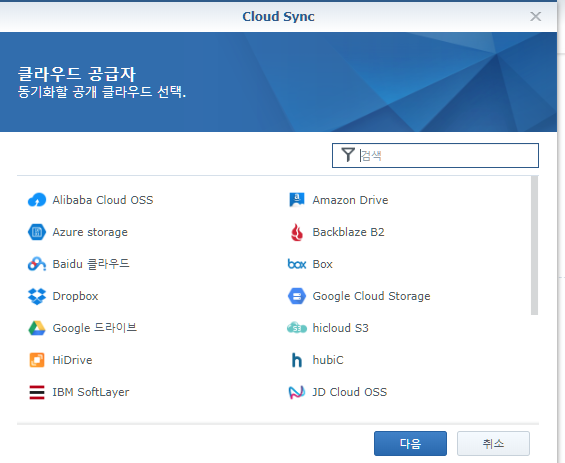565x463 pixels.
Task: Click the 취소 button
Action: tap(493, 444)
